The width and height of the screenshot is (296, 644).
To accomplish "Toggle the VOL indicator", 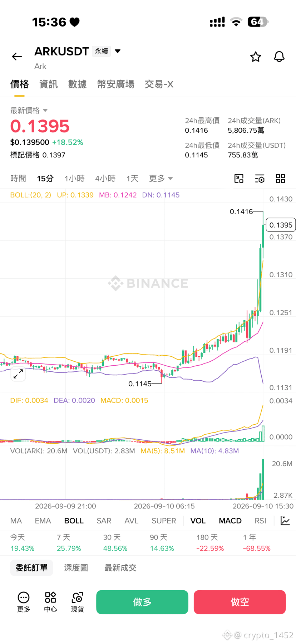I will [198, 521].
